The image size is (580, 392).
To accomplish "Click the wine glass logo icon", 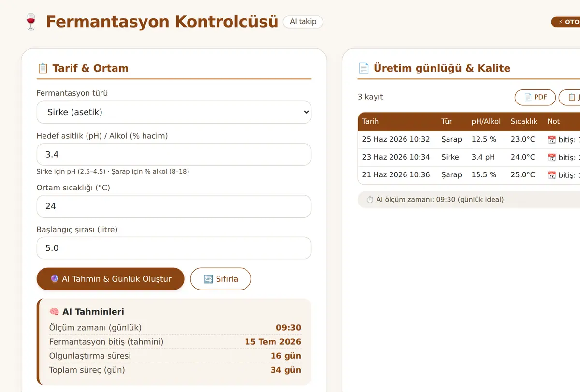I will [30, 22].
